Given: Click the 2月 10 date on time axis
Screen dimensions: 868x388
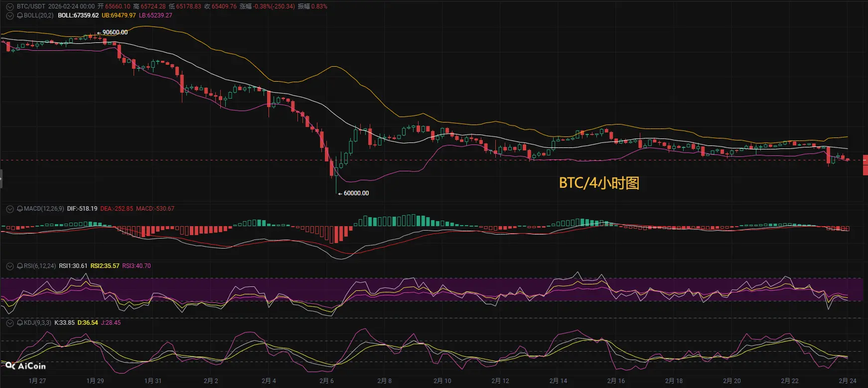Looking at the screenshot, I should 442,381.
